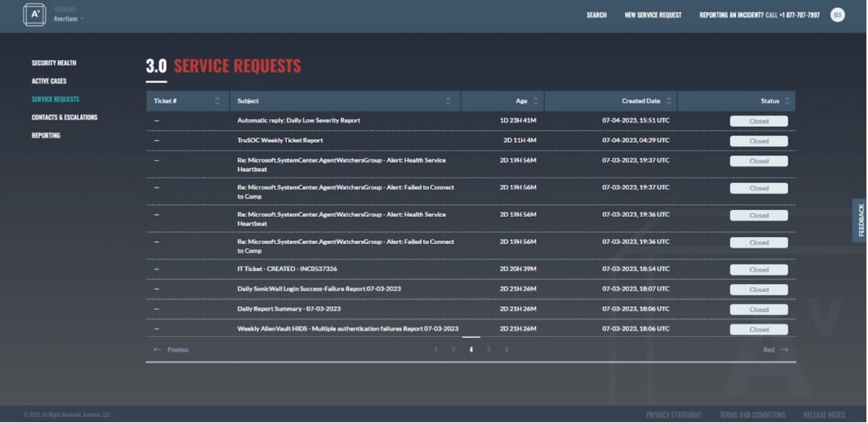Open Terms and Conditions link
868x423 pixels.
pos(752,415)
